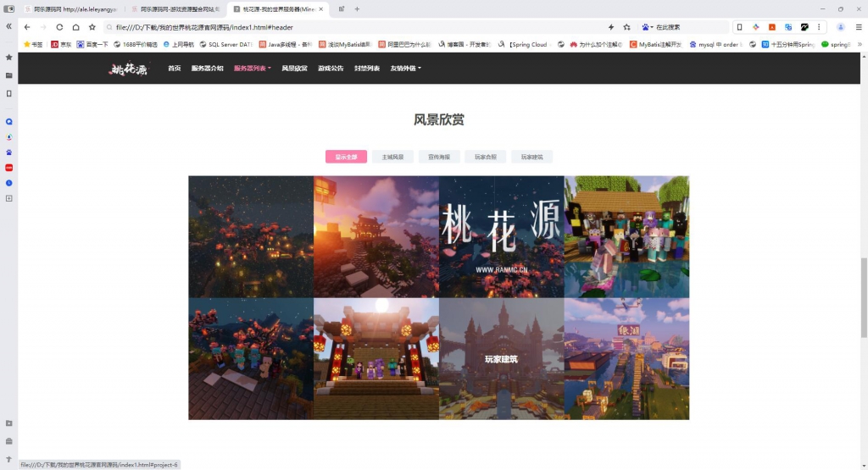Open the orange square extension icon
Screen dimensions: 868x470
771,27
